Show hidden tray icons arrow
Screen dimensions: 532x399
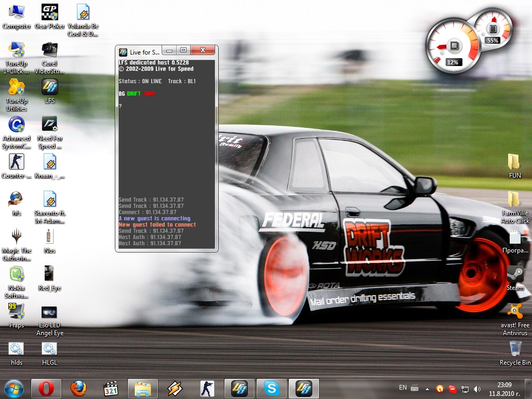(427, 389)
